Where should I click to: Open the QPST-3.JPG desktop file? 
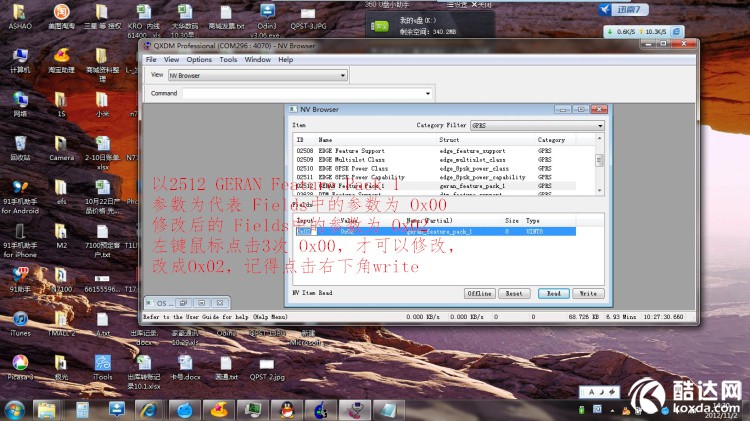coord(308,17)
